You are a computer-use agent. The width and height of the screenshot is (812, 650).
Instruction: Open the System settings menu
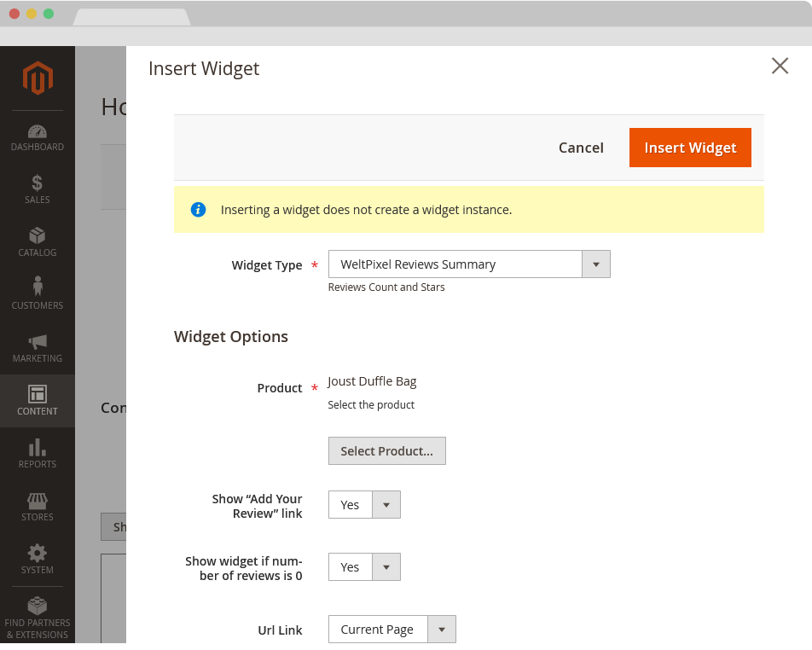38,559
